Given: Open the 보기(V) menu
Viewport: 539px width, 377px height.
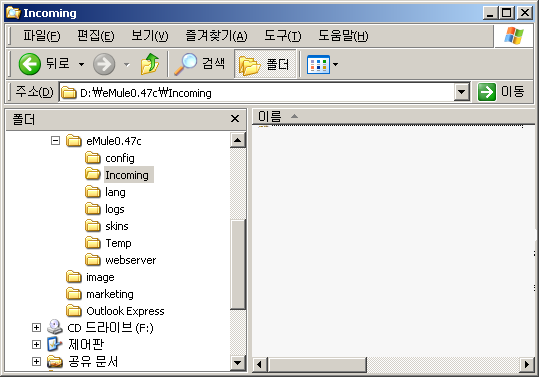Looking at the screenshot, I should 150,35.
